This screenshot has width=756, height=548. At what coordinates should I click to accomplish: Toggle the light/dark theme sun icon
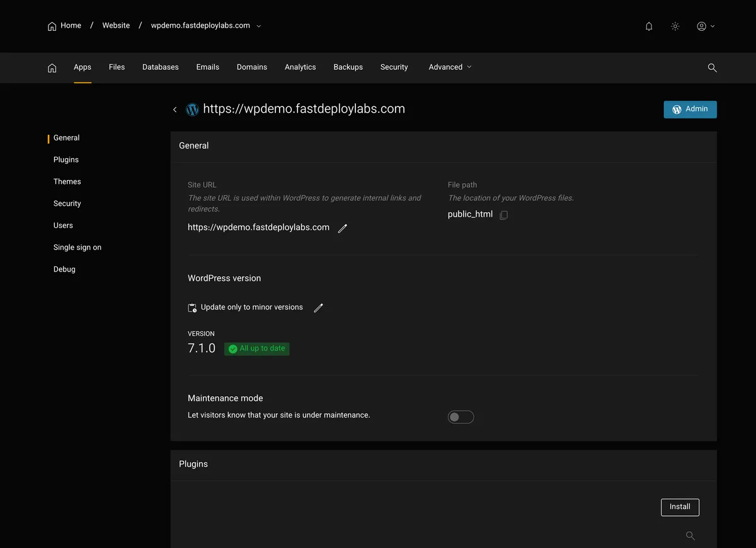coord(675,26)
